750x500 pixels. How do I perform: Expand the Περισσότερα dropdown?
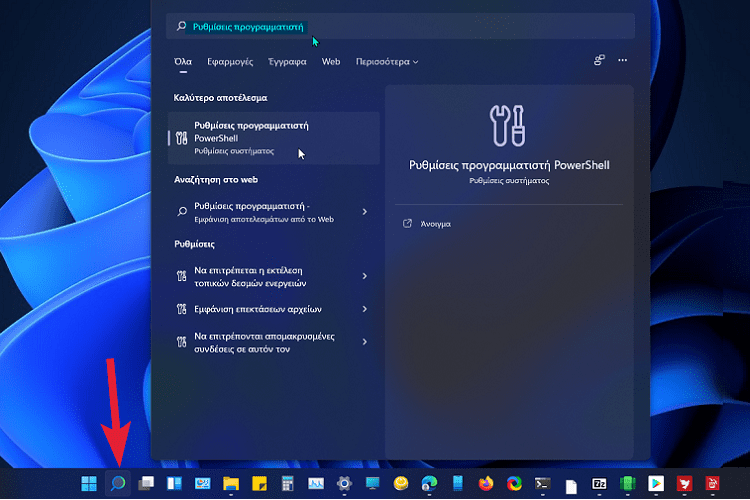(387, 62)
